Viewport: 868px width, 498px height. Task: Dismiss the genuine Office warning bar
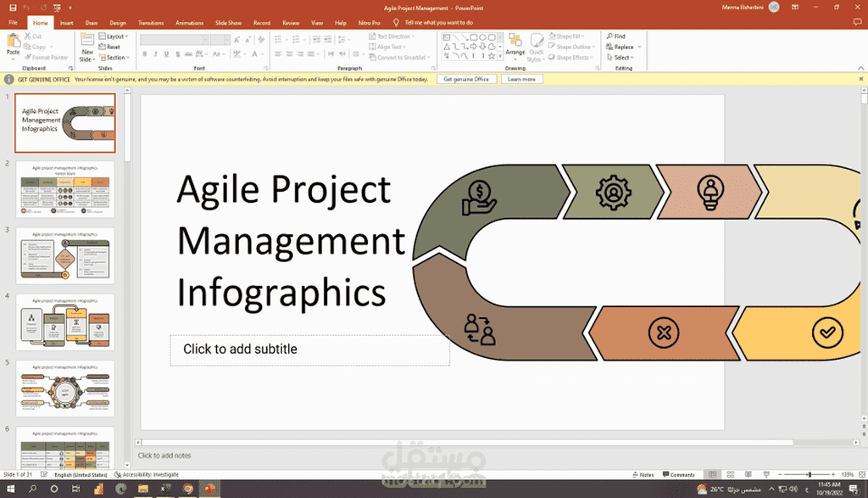(x=861, y=79)
